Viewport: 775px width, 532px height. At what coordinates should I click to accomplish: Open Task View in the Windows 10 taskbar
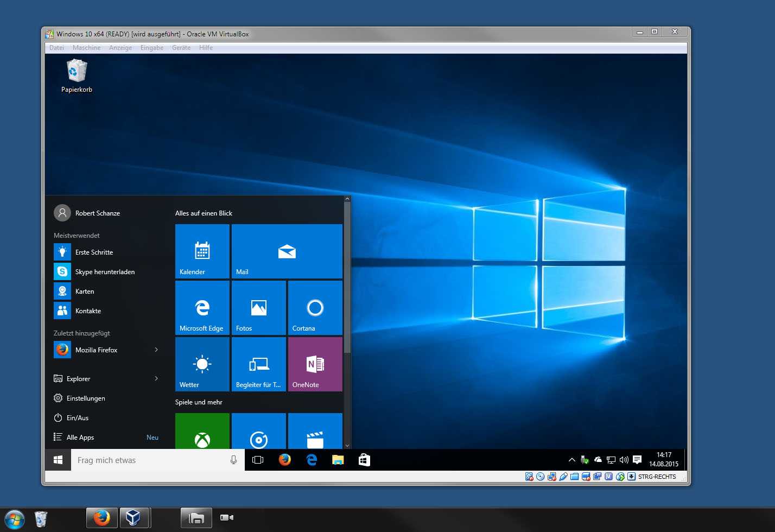258,460
